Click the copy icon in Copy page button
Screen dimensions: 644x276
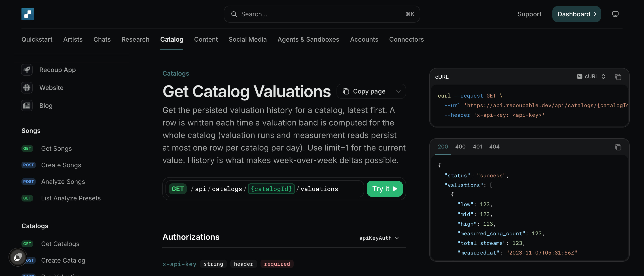[x=346, y=91]
